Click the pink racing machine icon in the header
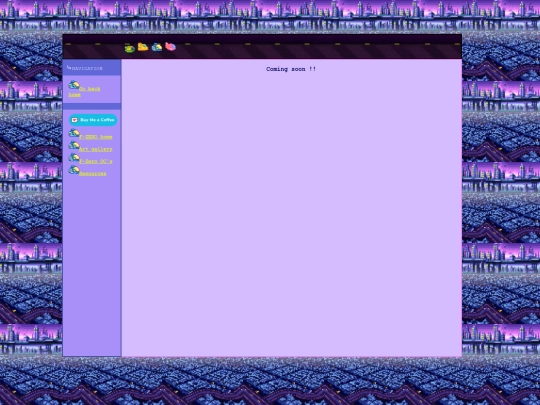 [170, 46]
